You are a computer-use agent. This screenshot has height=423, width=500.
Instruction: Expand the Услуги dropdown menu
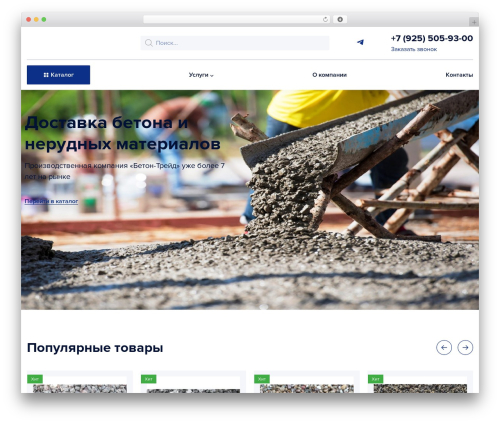point(201,75)
